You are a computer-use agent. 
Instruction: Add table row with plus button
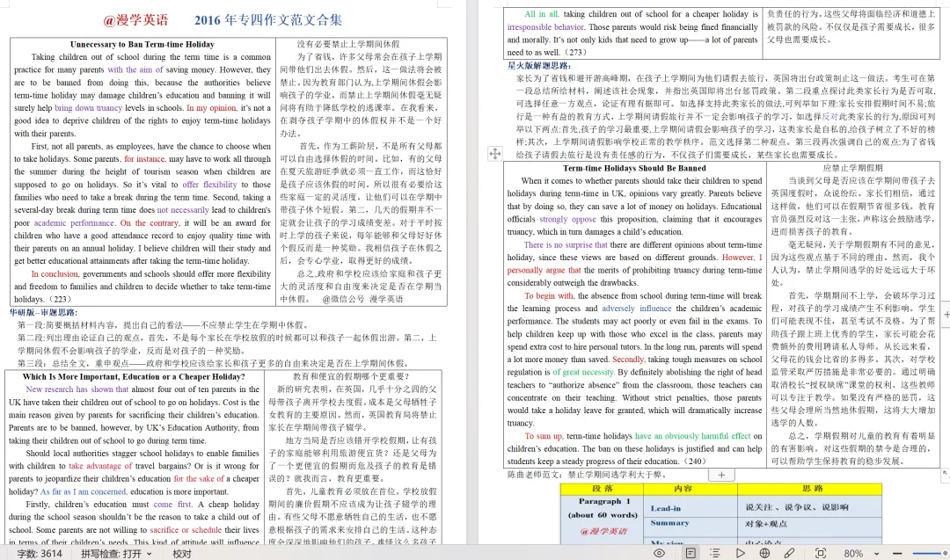pyautogui.click(x=721, y=476)
